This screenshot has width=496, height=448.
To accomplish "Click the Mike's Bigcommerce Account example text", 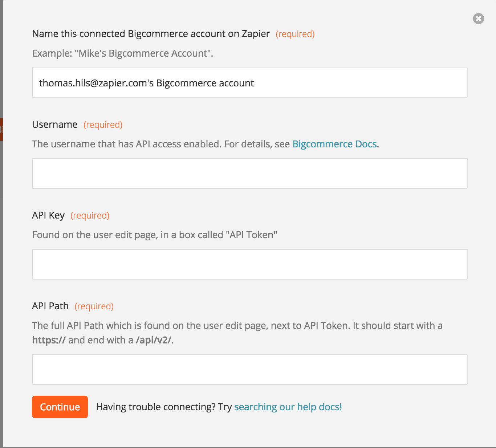I will pos(143,53).
